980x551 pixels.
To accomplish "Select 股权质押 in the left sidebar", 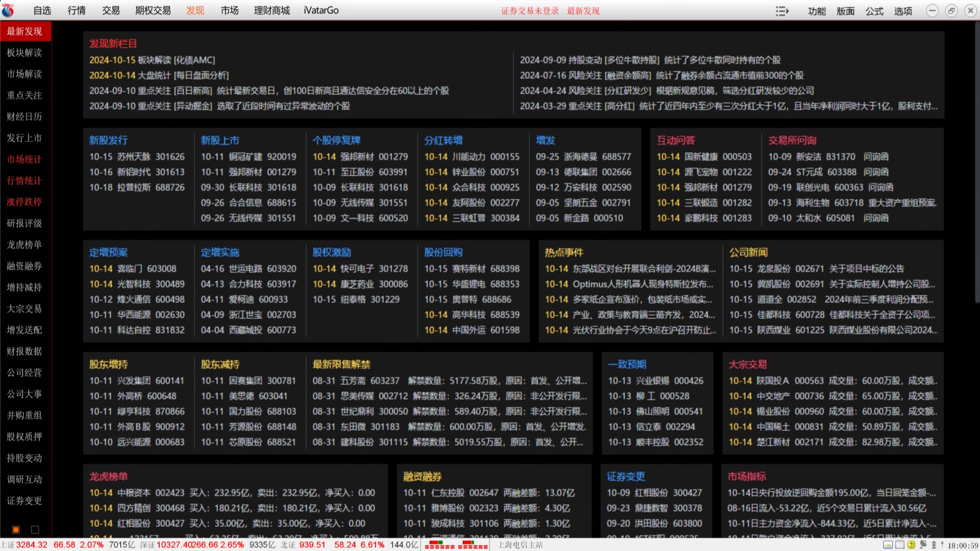I will pyautogui.click(x=26, y=437).
